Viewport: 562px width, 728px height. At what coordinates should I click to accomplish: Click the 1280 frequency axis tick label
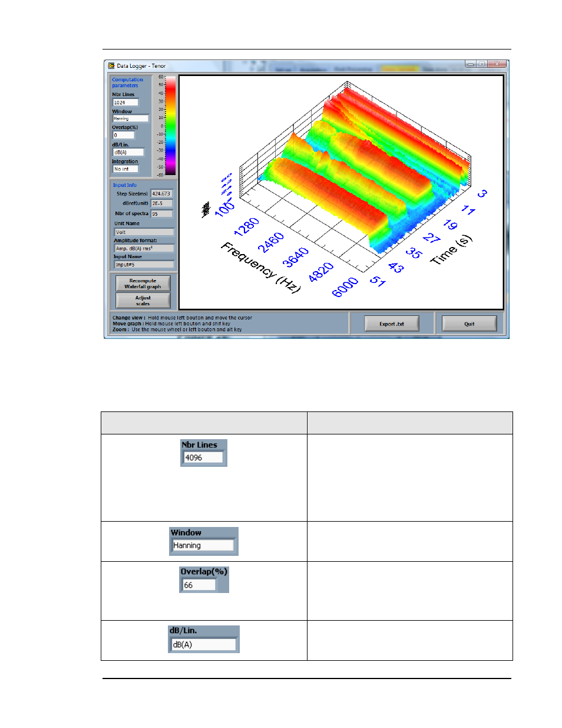click(x=247, y=227)
